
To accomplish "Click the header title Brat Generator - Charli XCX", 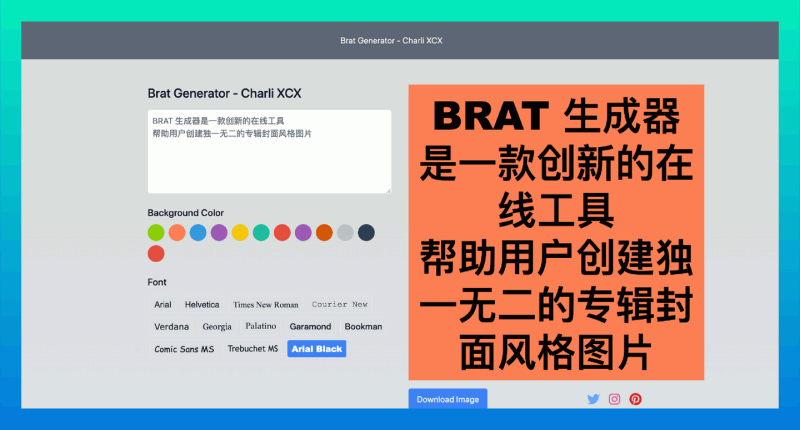I will [x=391, y=41].
